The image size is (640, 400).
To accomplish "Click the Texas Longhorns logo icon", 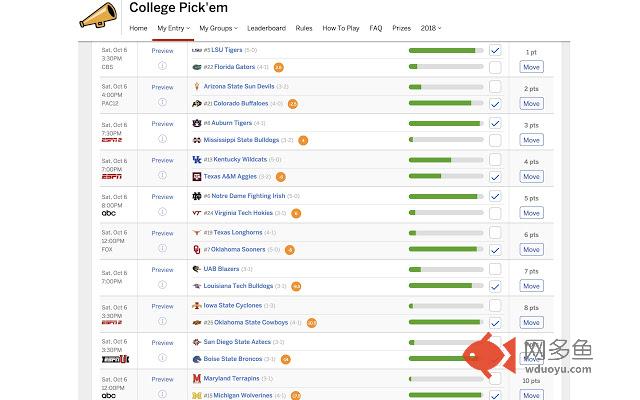I will 197,233.
